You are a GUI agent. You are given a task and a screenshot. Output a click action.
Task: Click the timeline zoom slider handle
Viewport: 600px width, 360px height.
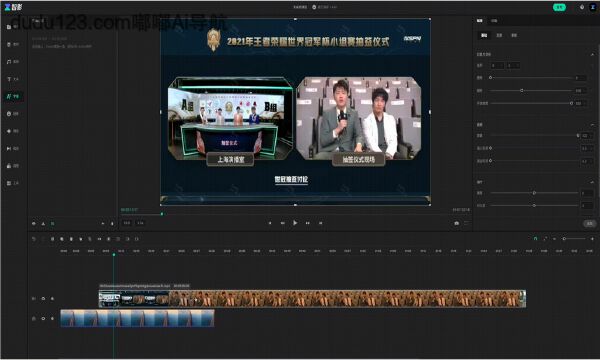(x=564, y=239)
